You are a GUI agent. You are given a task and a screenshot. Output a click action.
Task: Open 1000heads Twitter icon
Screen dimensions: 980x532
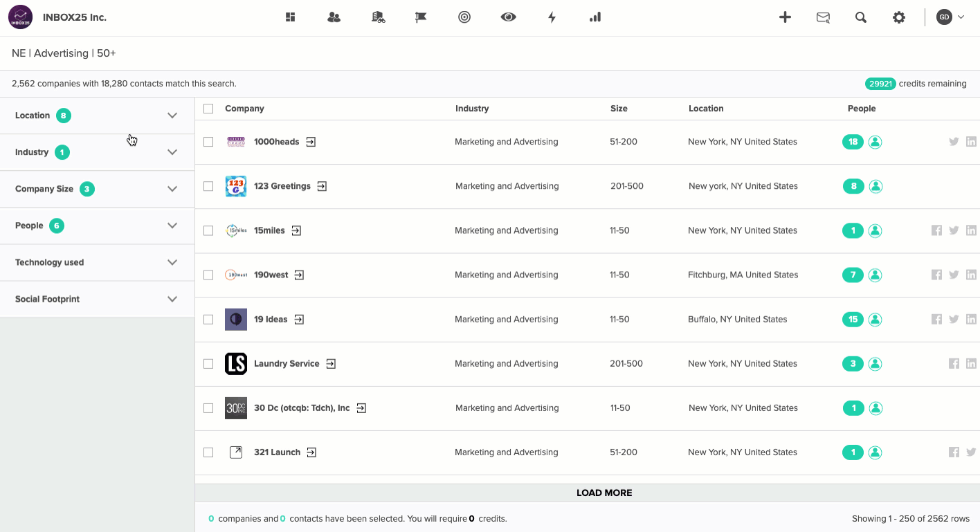click(x=954, y=142)
